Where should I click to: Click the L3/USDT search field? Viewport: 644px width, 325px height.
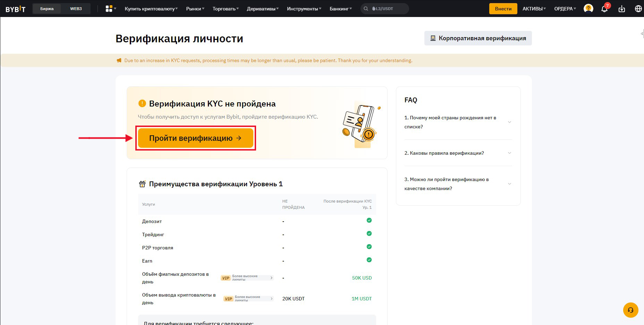[385, 9]
